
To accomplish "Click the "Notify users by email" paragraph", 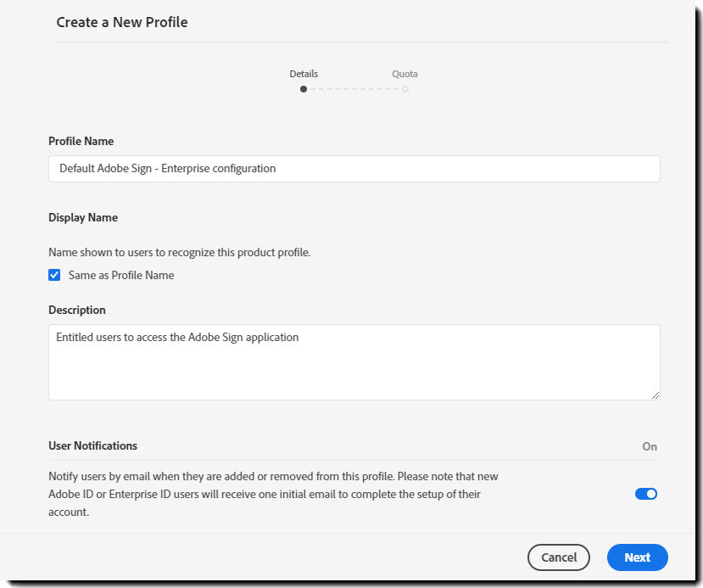I will pyautogui.click(x=273, y=494).
